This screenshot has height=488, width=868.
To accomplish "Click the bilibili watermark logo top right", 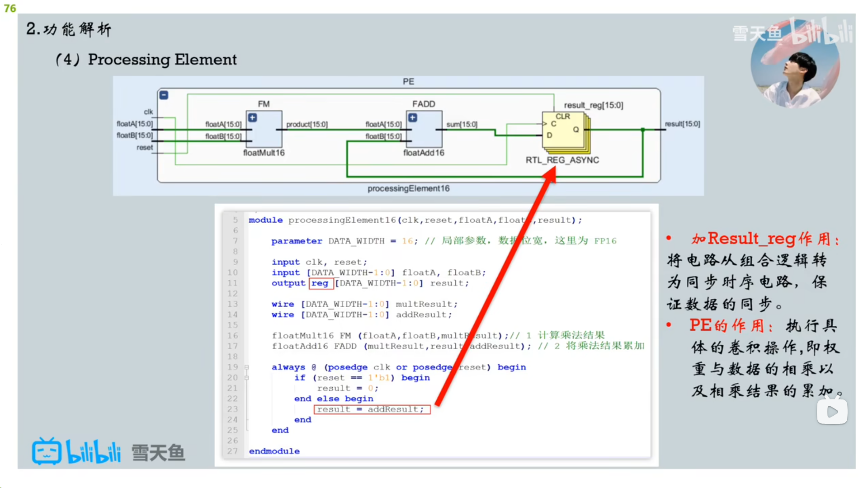I will pyautogui.click(x=821, y=32).
